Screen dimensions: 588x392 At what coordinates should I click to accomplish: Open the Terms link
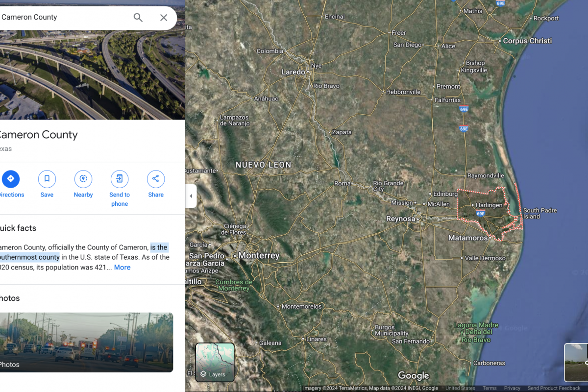(x=490, y=388)
